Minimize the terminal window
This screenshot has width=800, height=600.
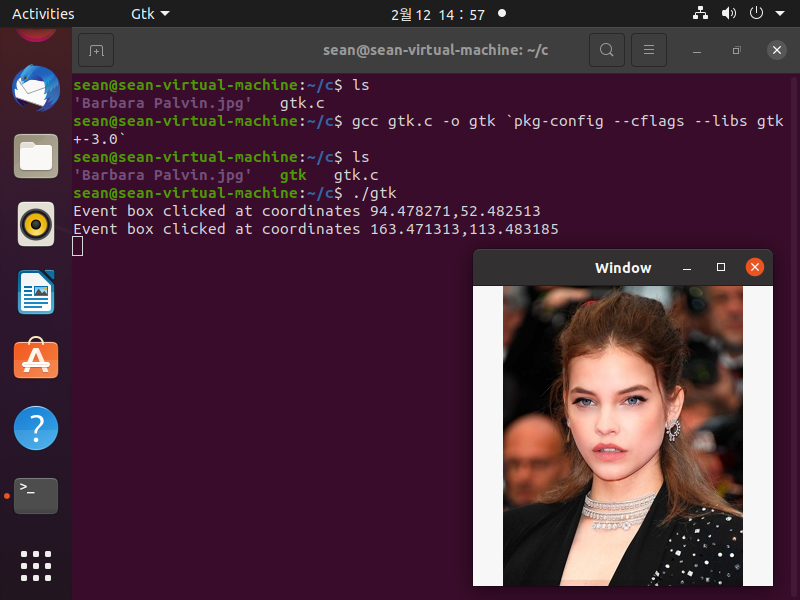pos(696,50)
